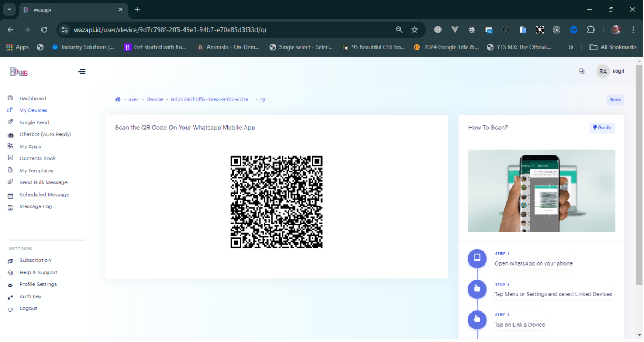
Task: Click the Logout power icon
Action: 10,309
